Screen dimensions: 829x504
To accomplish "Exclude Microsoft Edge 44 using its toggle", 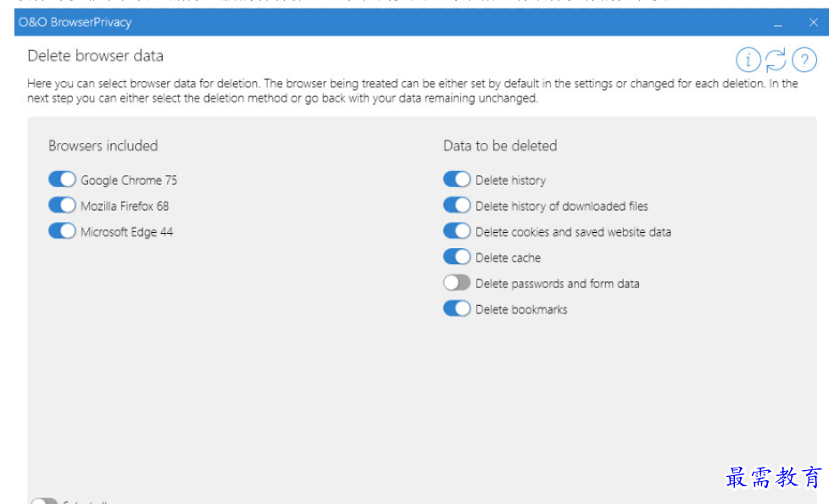I will point(62,231).
